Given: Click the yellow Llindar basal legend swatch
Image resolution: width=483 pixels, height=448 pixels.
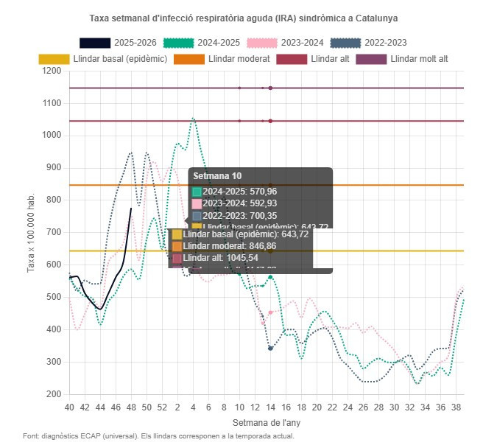Looking at the screenshot, I should pyautogui.click(x=54, y=58).
